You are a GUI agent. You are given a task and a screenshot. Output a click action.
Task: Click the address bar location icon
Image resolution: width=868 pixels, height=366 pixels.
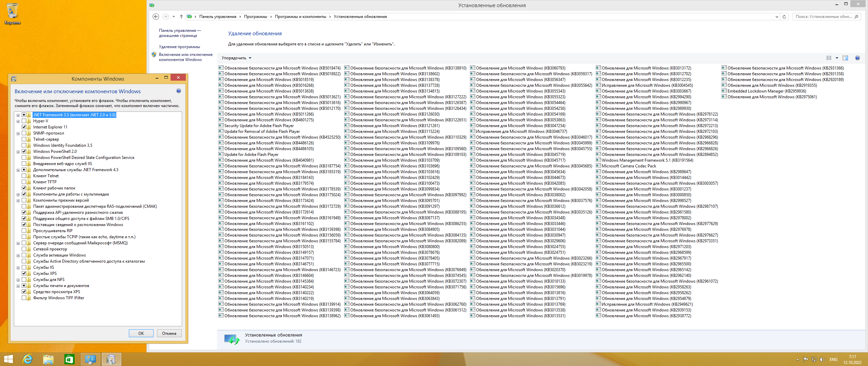[190, 17]
